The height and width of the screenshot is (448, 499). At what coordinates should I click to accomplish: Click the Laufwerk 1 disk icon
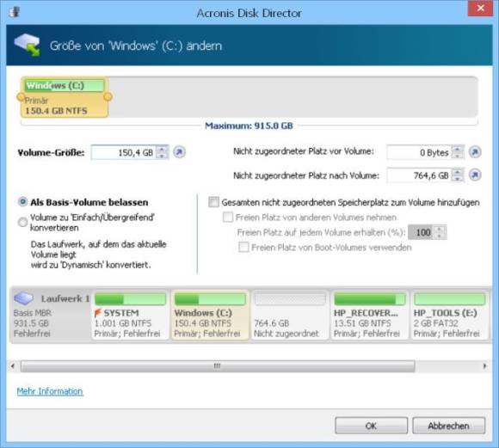23,298
